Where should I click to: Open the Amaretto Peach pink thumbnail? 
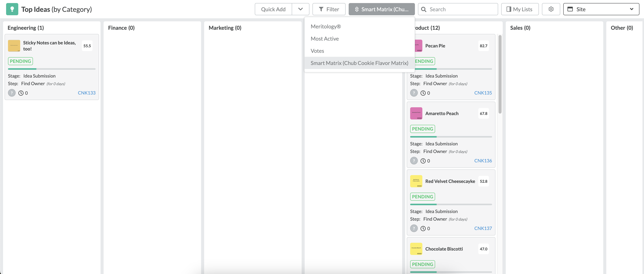(x=416, y=113)
